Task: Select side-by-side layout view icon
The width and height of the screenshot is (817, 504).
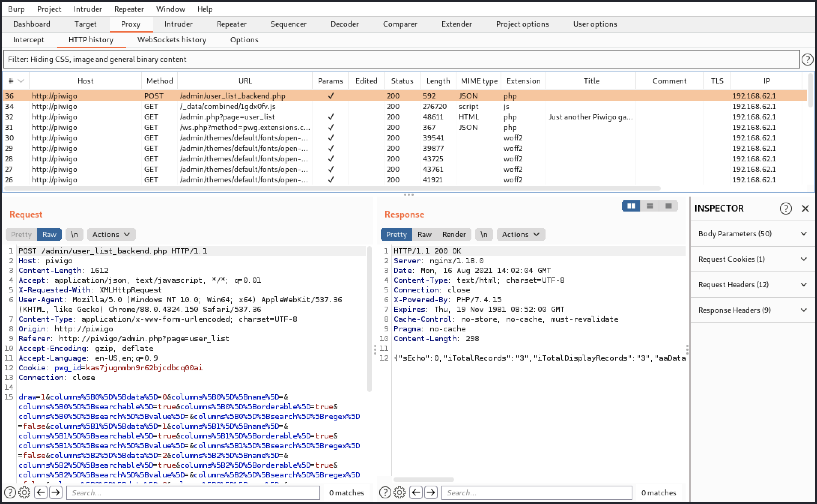Action: point(631,206)
